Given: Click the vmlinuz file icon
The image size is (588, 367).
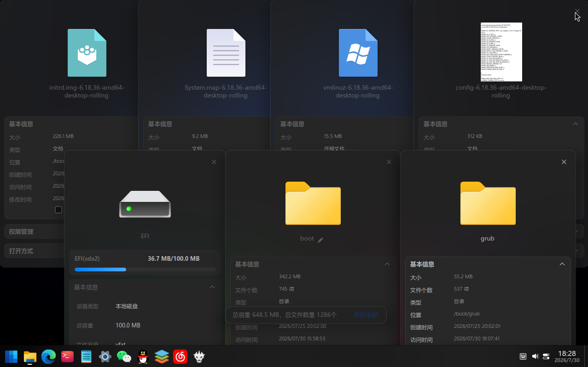Looking at the screenshot, I should pyautogui.click(x=358, y=53).
